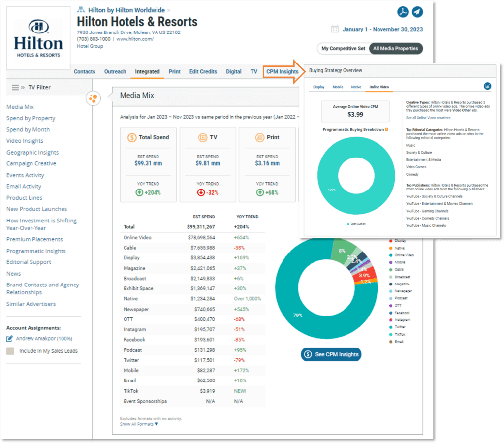The height and width of the screenshot is (443, 504).
Task: Click the January 1 - November 30, 2023 date range
Action: click(382, 29)
